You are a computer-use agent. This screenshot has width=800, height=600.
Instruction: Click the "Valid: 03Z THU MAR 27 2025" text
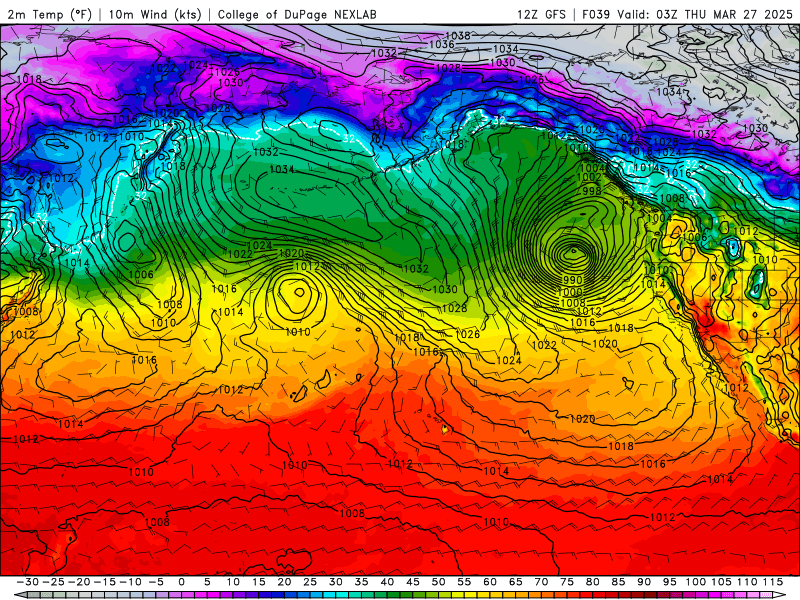[x=705, y=14]
